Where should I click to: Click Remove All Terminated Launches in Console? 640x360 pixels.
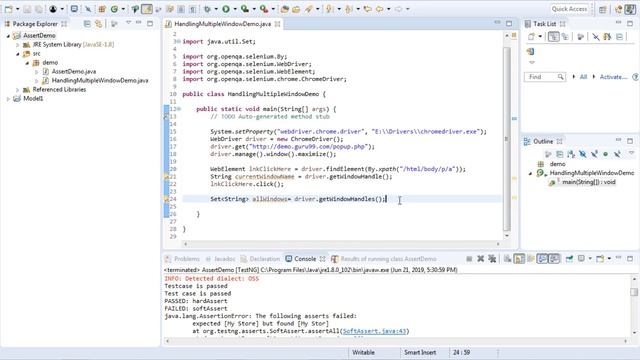point(492,259)
